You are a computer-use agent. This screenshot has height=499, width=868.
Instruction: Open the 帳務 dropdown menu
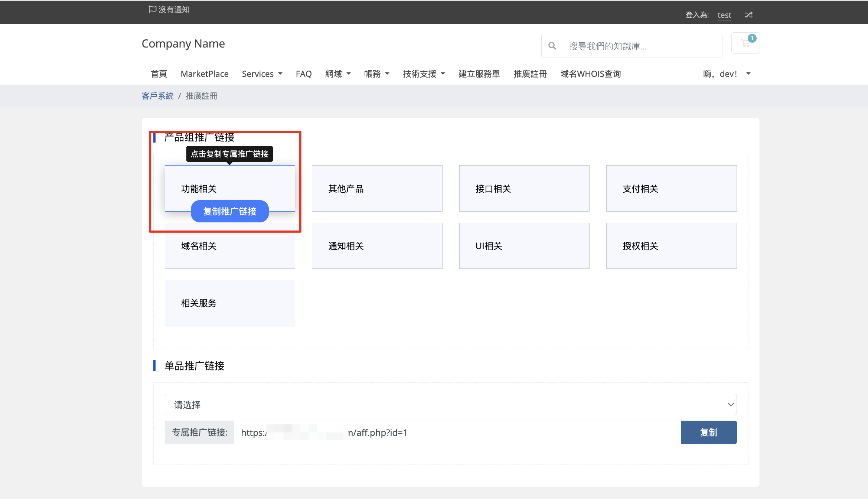click(x=376, y=74)
